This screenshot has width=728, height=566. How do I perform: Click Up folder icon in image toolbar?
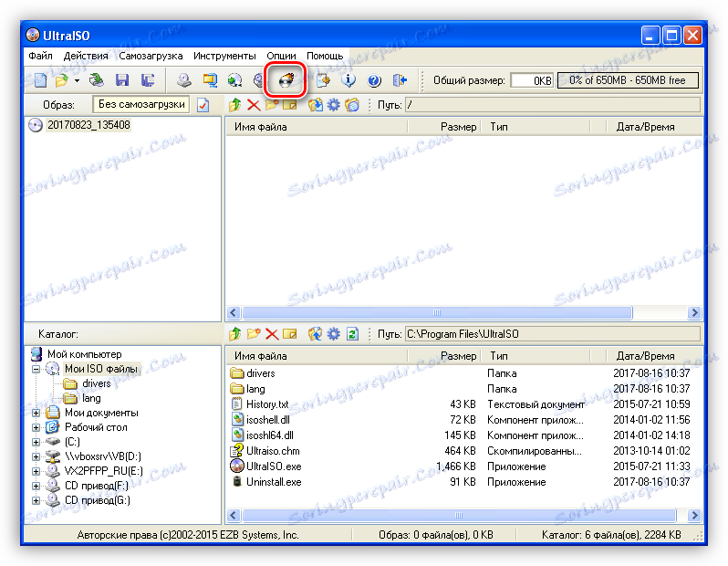click(235, 105)
